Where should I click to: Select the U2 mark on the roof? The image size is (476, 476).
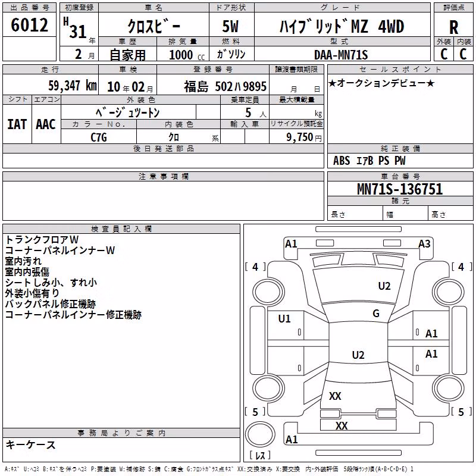(x=358, y=355)
